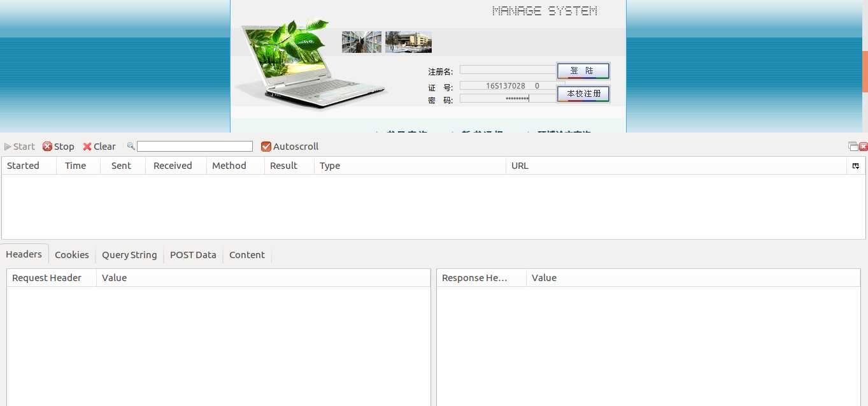Click the Value heading in the response pane
The image size is (868, 406).
[x=694, y=278]
